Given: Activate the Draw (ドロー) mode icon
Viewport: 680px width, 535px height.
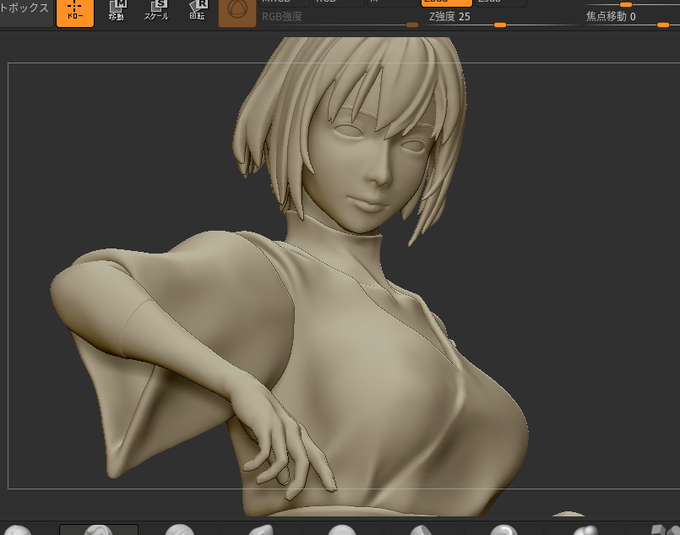Looking at the screenshot, I should coord(75,13).
